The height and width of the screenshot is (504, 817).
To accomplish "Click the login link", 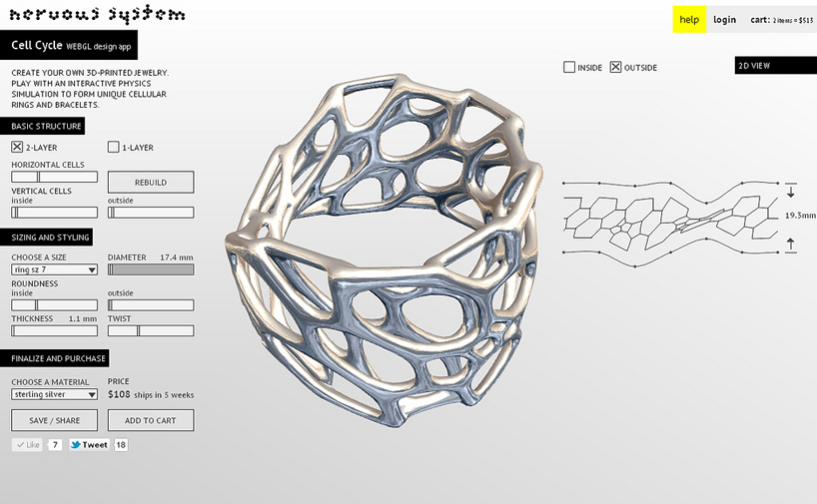I will click(724, 20).
